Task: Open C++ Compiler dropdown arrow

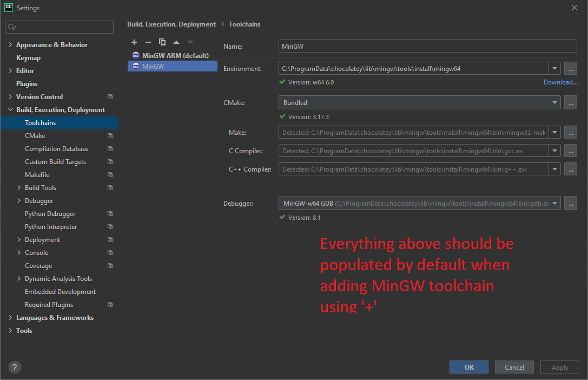Action: (x=554, y=169)
